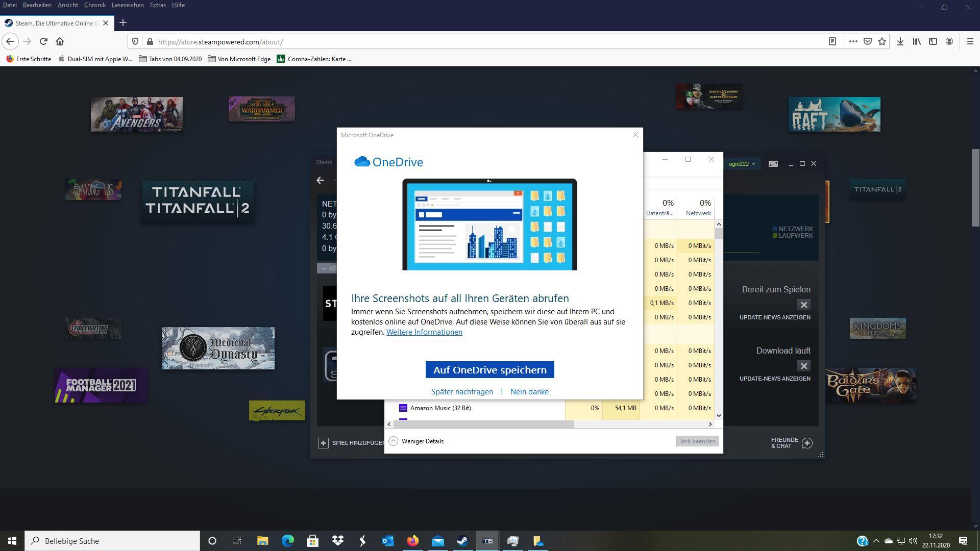Open 'Tabs von 04.09.2020' bookmark folder
Image resolution: width=980 pixels, height=551 pixels.
[170, 59]
